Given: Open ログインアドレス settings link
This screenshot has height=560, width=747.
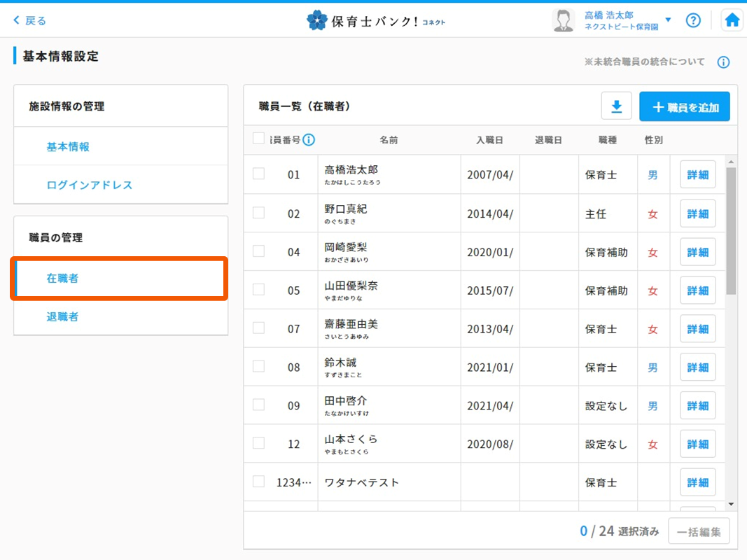Looking at the screenshot, I should click(x=90, y=185).
